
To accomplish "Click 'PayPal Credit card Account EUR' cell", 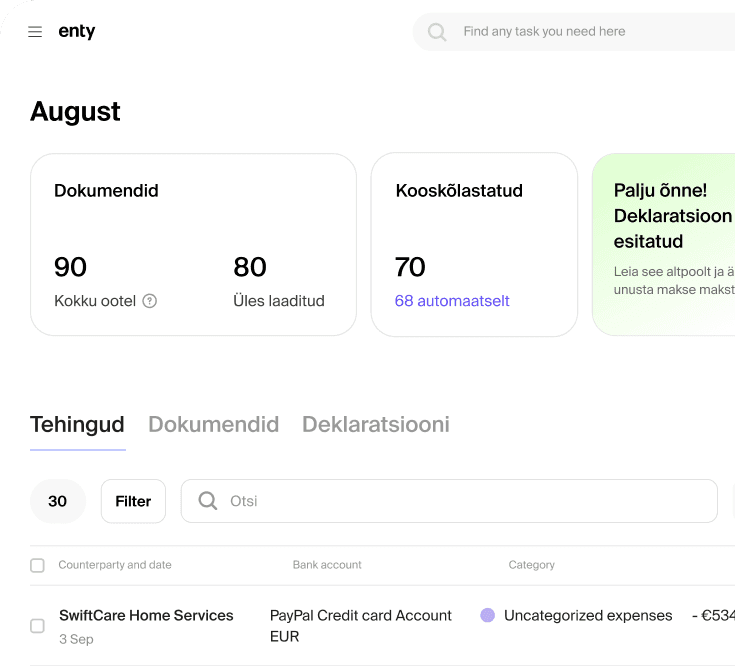I will coord(360,626).
